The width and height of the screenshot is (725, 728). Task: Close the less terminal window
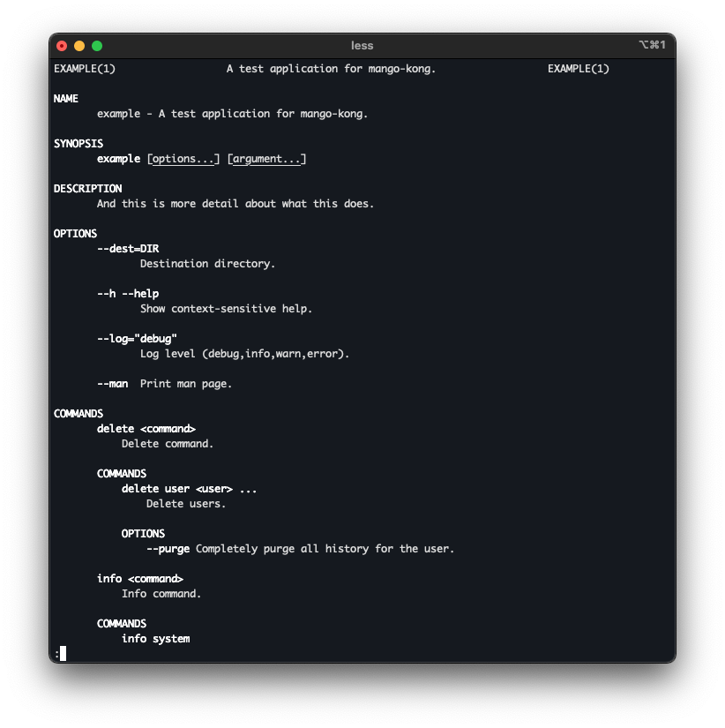[62, 46]
